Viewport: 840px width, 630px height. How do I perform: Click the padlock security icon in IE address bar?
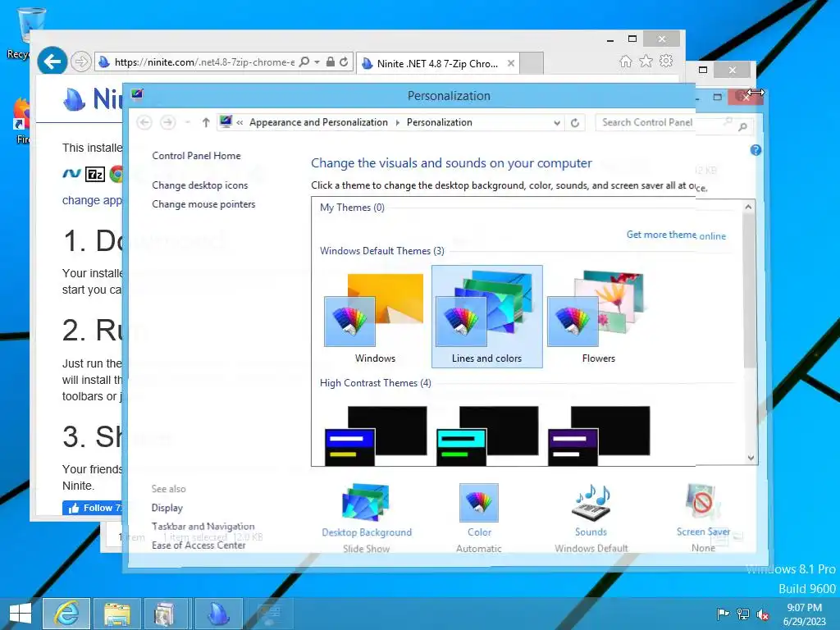click(x=331, y=62)
